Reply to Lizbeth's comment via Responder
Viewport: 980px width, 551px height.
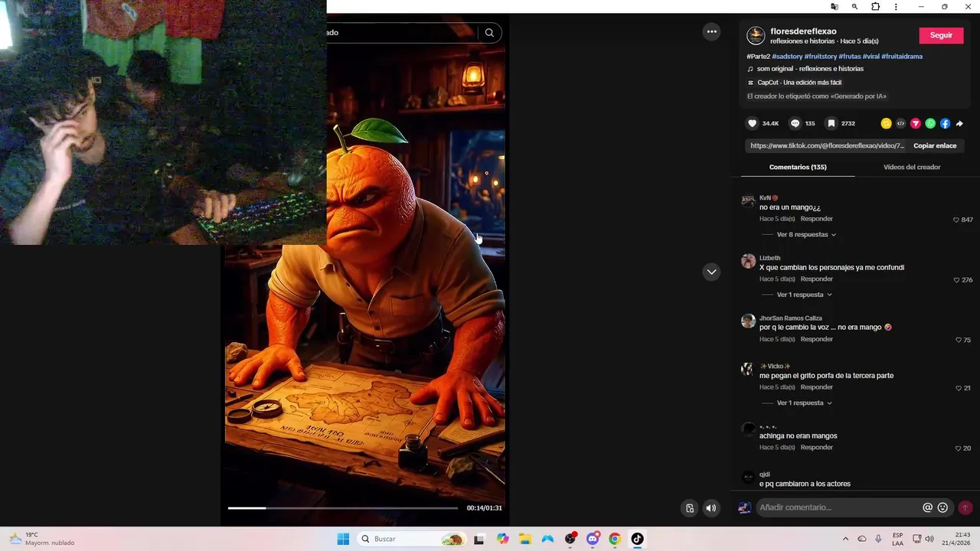[816, 279]
